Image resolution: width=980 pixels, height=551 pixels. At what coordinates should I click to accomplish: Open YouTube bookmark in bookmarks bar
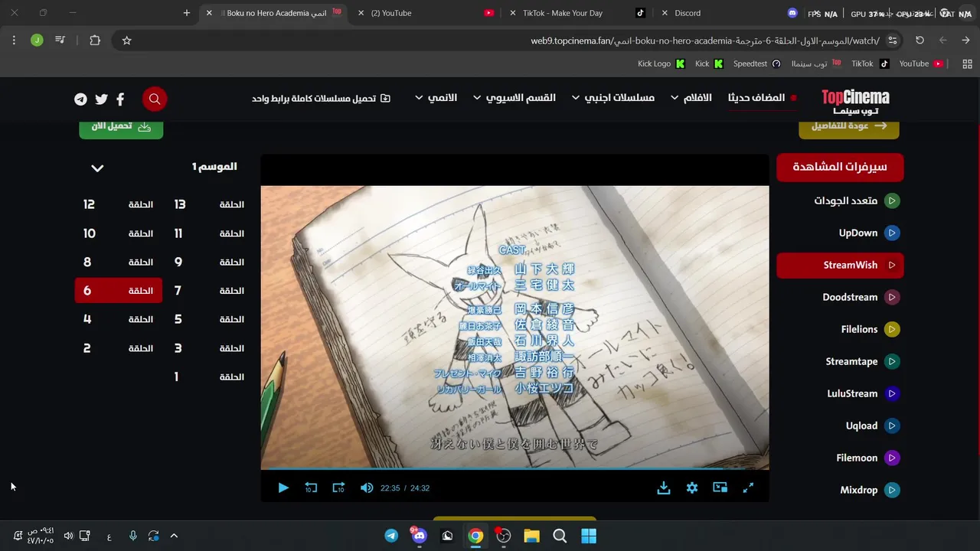(921, 64)
